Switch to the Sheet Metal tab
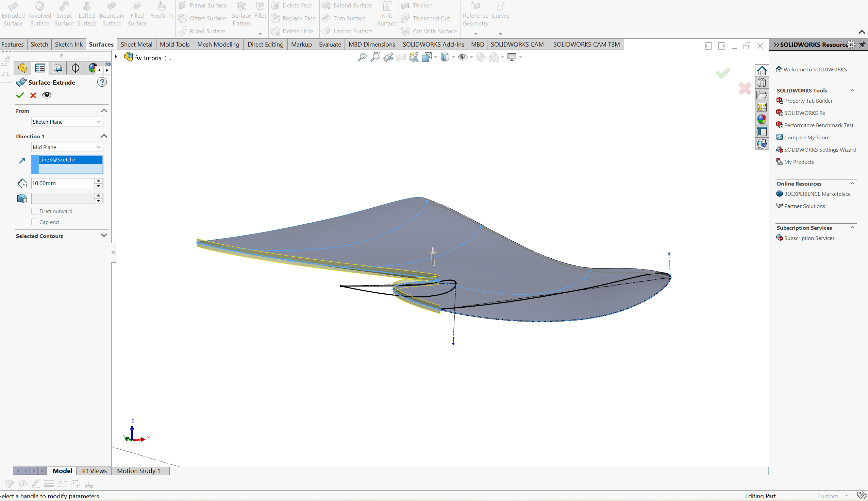The image size is (868, 501). (x=136, y=45)
